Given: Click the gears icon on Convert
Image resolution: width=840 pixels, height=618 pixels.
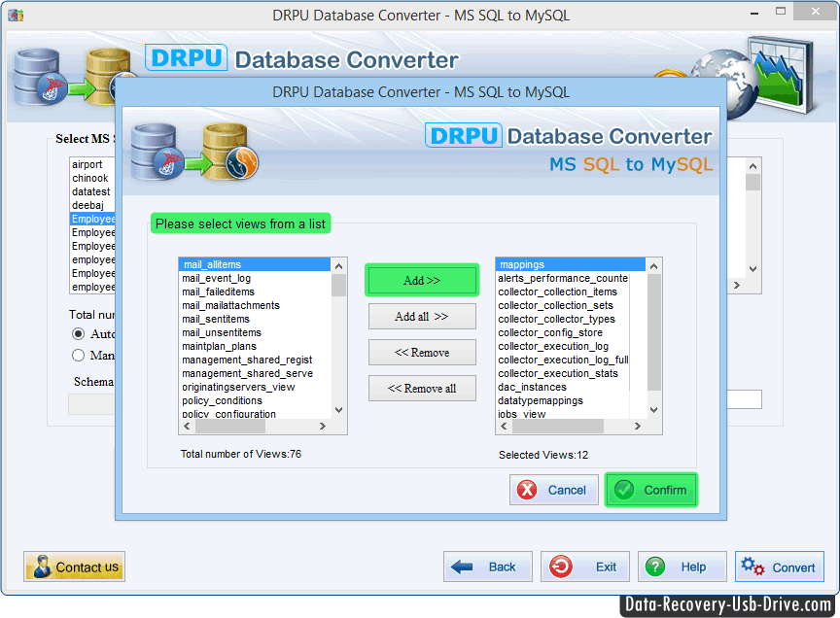Looking at the screenshot, I should (752, 566).
